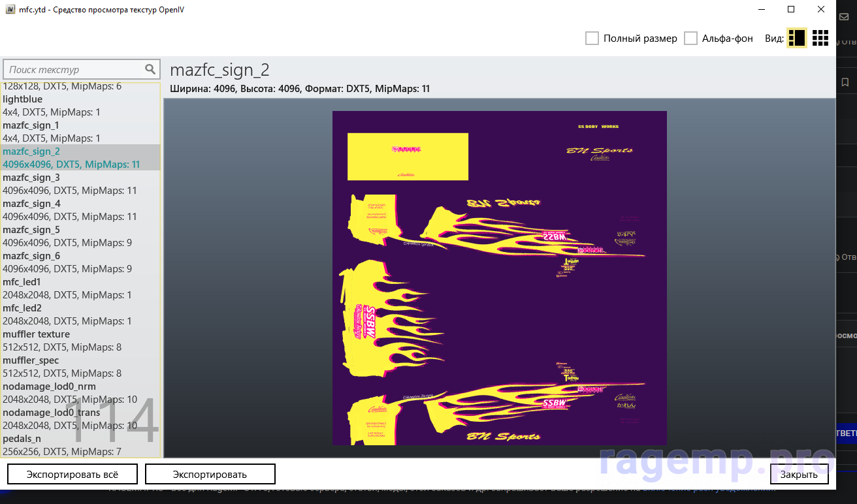Click the OpenIV app icon in title bar

pos(10,10)
